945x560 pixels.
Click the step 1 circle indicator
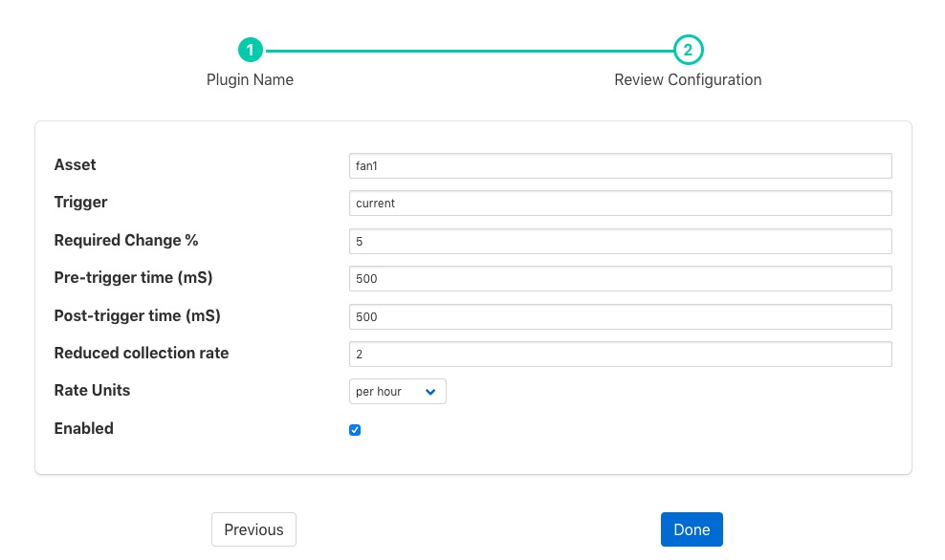(x=250, y=50)
